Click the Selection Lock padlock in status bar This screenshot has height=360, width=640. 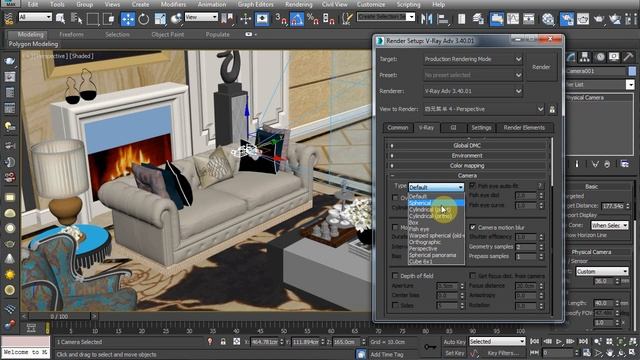point(223,342)
